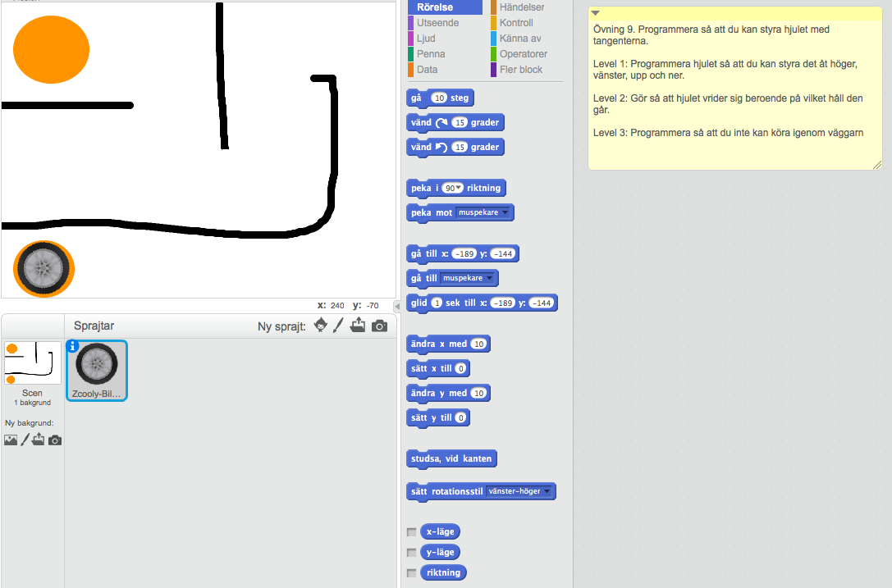The image size is (892, 588).
Task: Select the Rörelse block category
Action: pos(445,7)
